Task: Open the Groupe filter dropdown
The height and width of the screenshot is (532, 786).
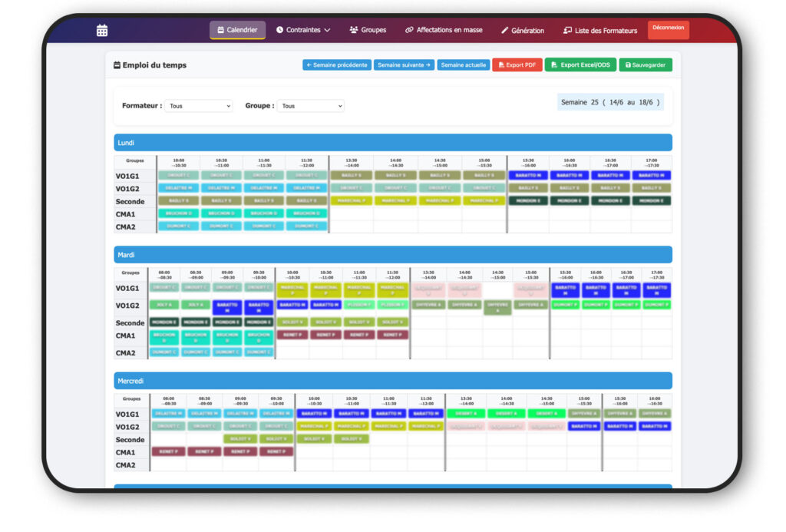Action: tap(311, 106)
